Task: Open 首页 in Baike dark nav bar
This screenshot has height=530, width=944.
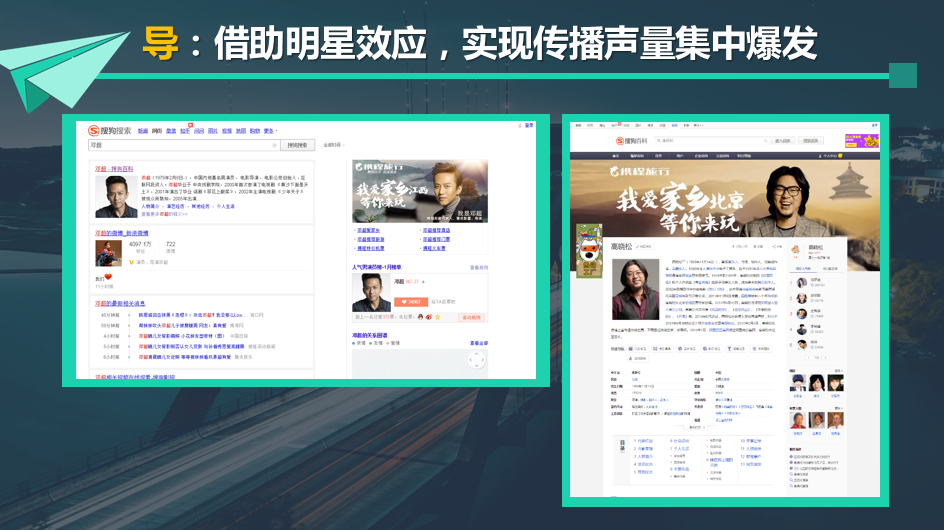Action: [x=615, y=156]
